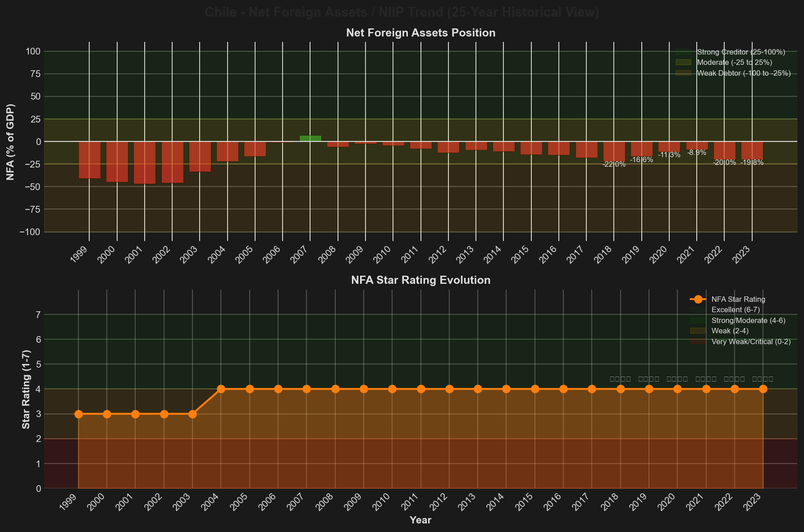Image resolution: width=804 pixels, height=532 pixels.
Task: Click the Strong Creditor green legend swatch
Action: [x=683, y=52]
